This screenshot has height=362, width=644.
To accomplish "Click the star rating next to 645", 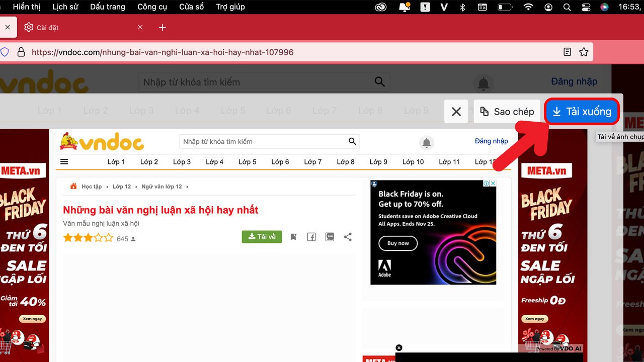I will pos(88,238).
